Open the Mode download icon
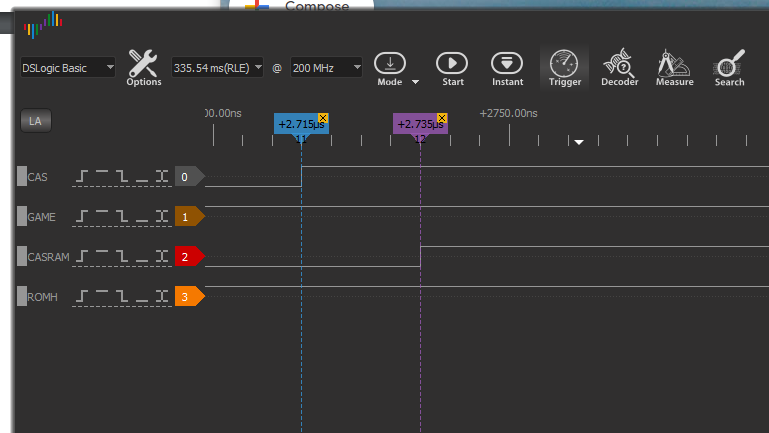This screenshot has width=769, height=433. click(390, 64)
